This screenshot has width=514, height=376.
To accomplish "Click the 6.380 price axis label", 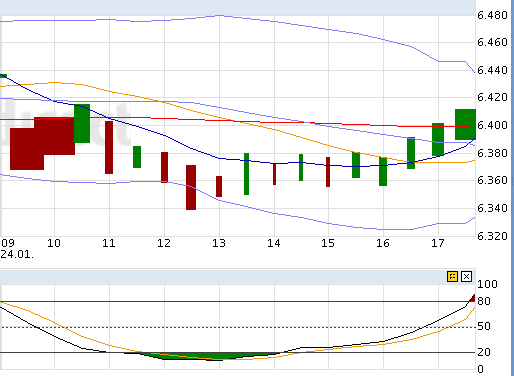I will [x=492, y=153].
